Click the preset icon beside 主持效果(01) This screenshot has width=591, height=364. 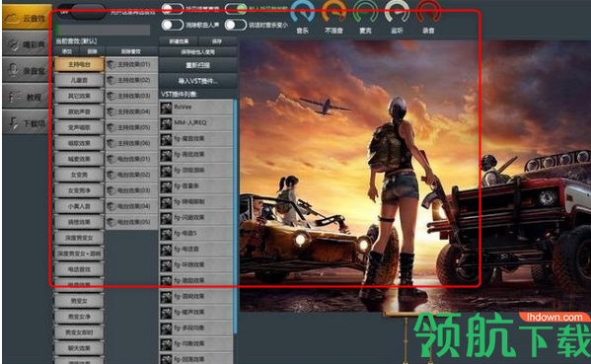(111, 64)
